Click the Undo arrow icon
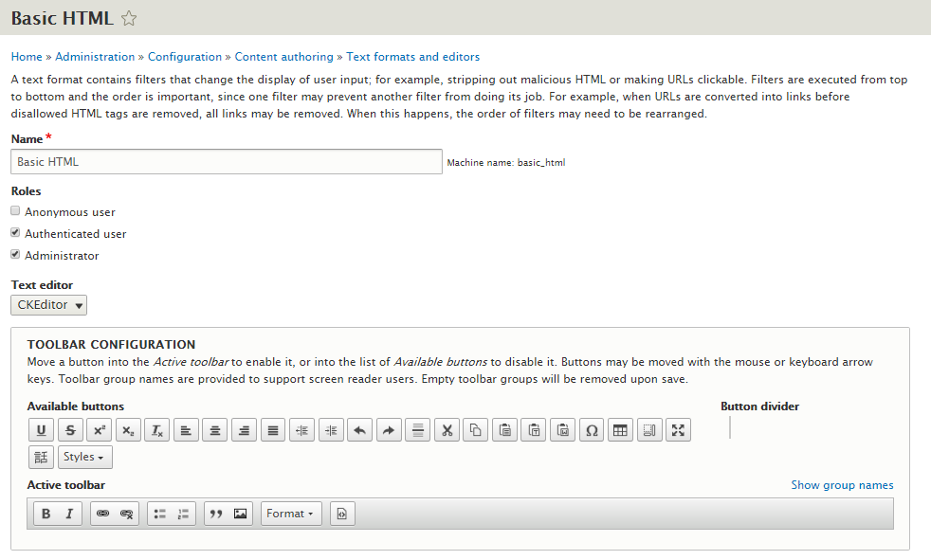 click(360, 430)
